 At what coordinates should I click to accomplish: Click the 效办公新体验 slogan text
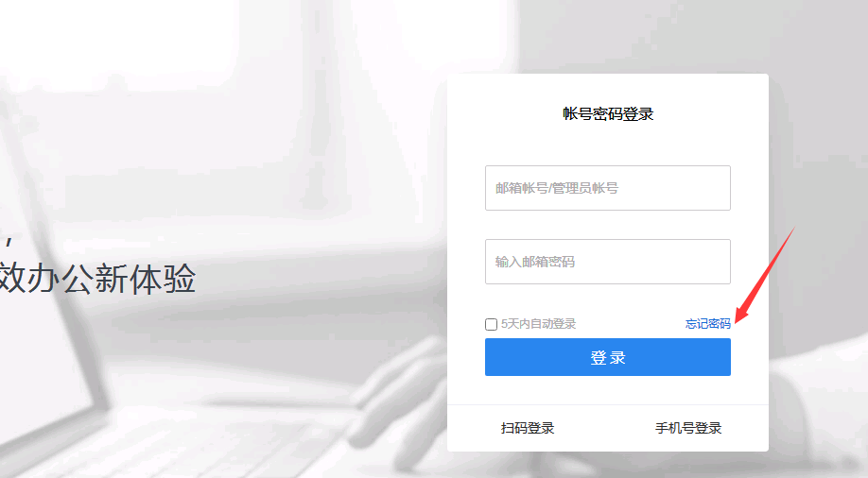97,279
